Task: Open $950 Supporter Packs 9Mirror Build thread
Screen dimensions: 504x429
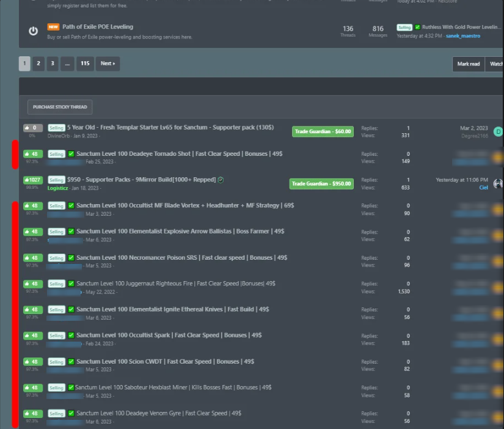Action: [x=142, y=180]
